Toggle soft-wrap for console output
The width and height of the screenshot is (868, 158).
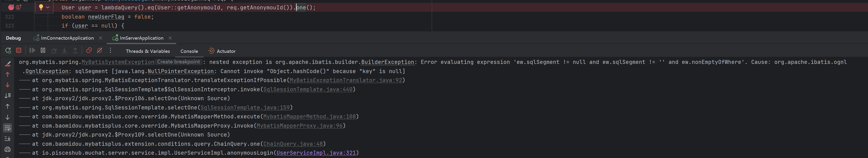[x=7, y=128]
